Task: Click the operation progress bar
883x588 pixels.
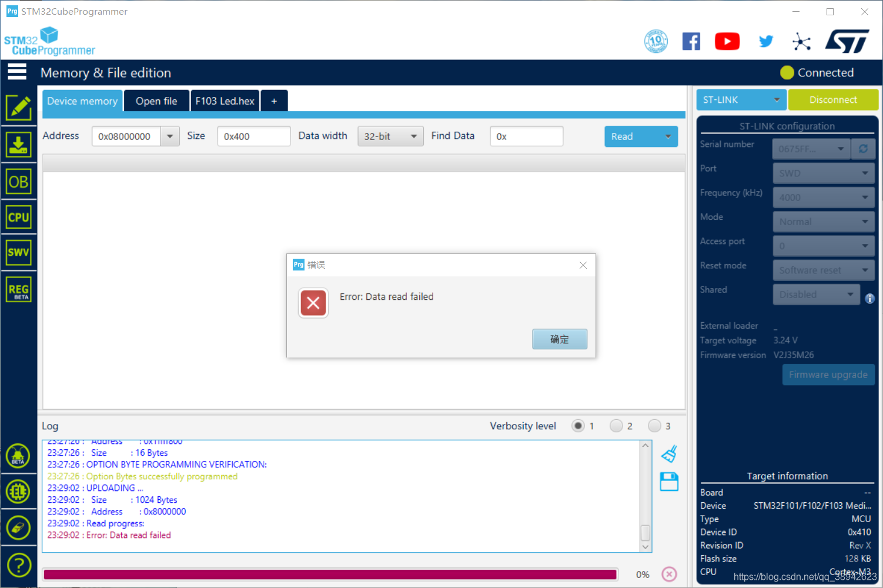Action: pyautogui.click(x=330, y=574)
